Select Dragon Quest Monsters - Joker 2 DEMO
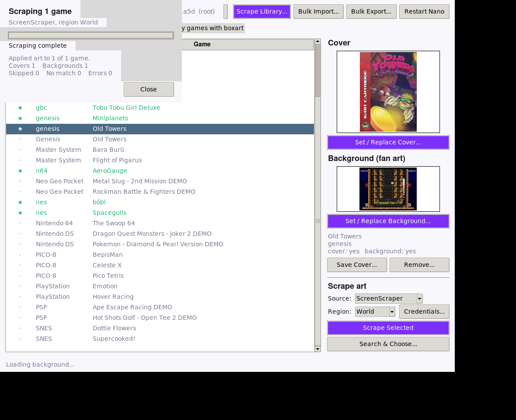Screen dimensions: 516x420 160,234
